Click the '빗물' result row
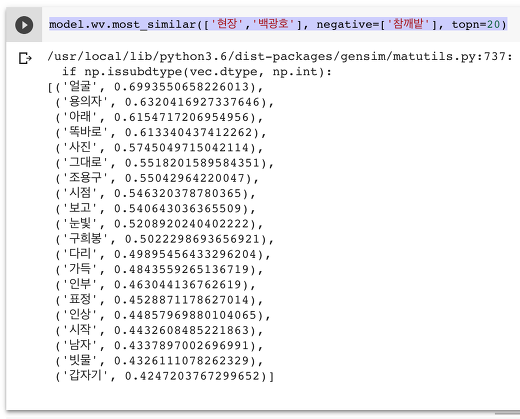The image size is (520, 419). [x=159, y=361]
